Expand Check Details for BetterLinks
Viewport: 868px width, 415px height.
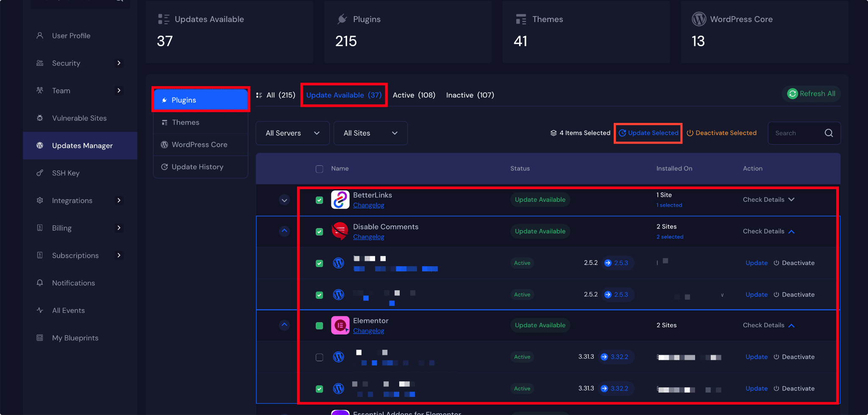tap(768, 200)
